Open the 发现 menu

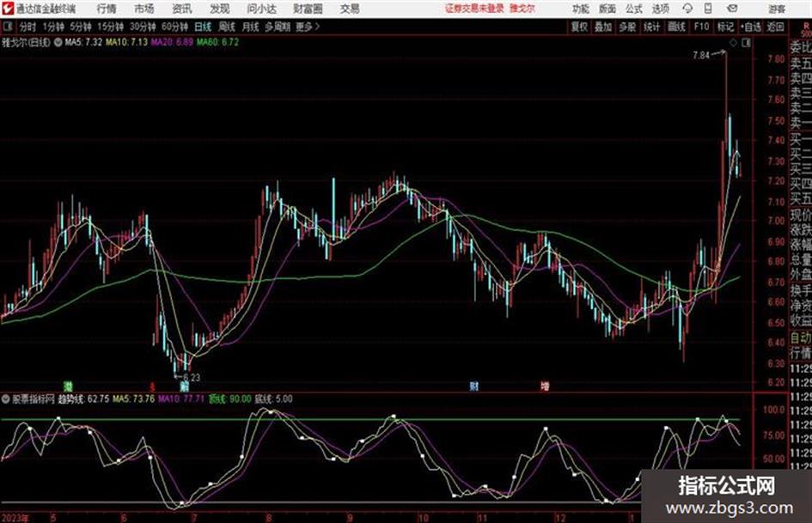click(x=220, y=9)
